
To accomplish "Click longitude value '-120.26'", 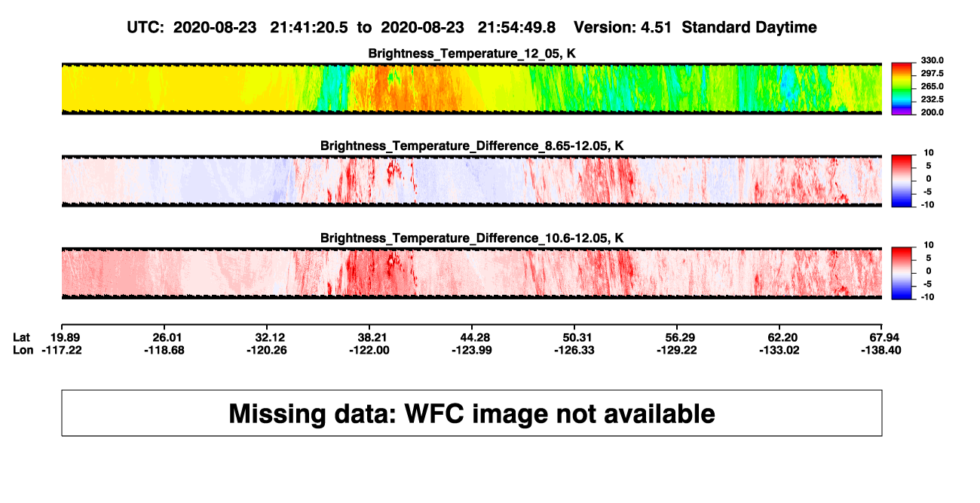I will click(266, 350).
